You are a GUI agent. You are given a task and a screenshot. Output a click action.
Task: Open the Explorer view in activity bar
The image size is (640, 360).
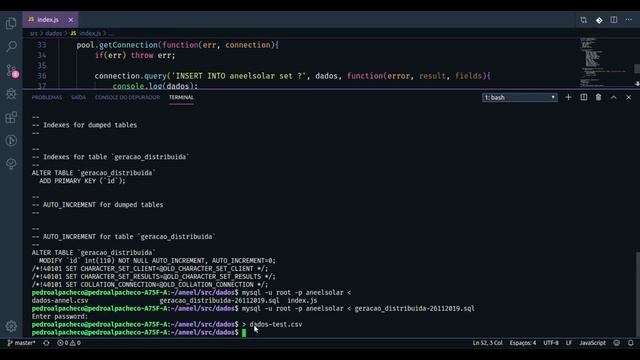pos(11,23)
